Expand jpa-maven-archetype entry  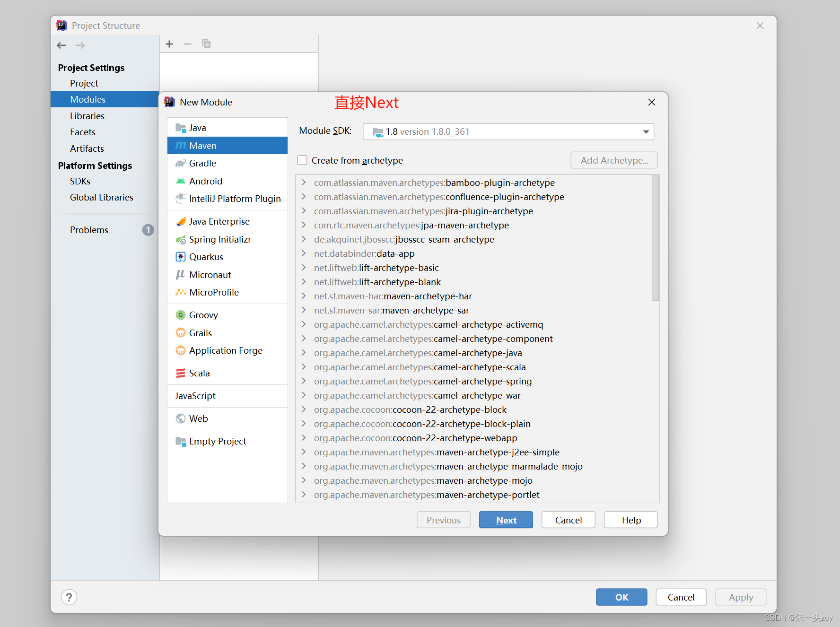click(304, 225)
